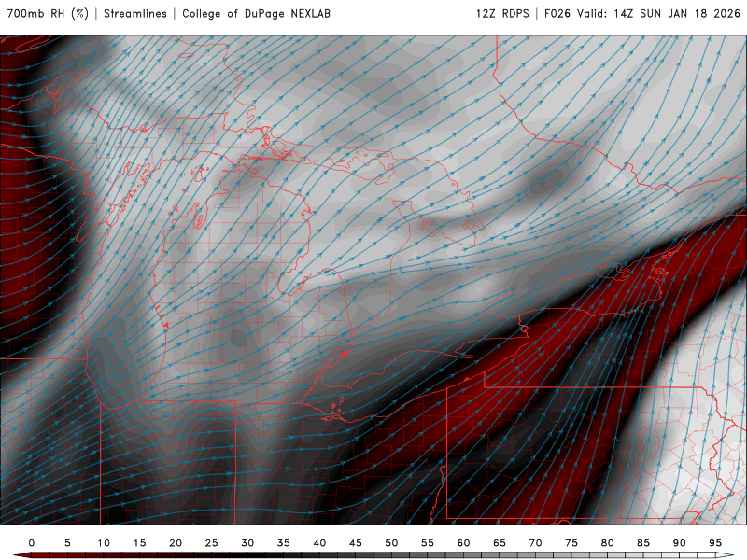Click legend value "5" on color scale
The width and height of the screenshot is (747, 560).
pos(67,543)
